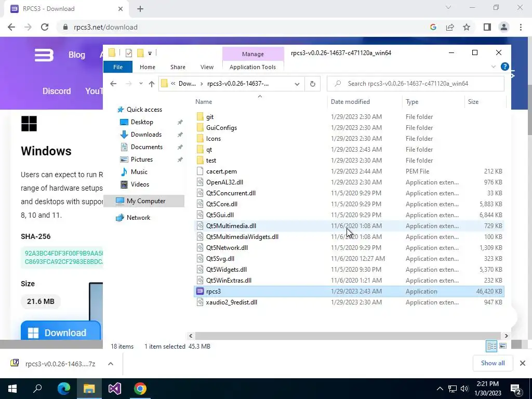Reload the rpcs3.net page in Chrome
The image size is (532, 399).
(x=45, y=27)
